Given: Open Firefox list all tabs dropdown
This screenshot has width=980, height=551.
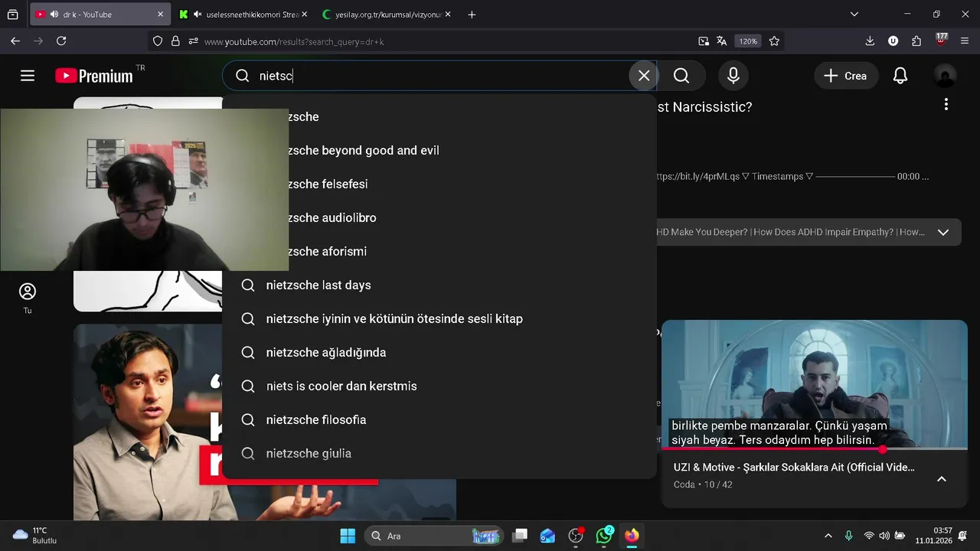Looking at the screenshot, I should [854, 15].
